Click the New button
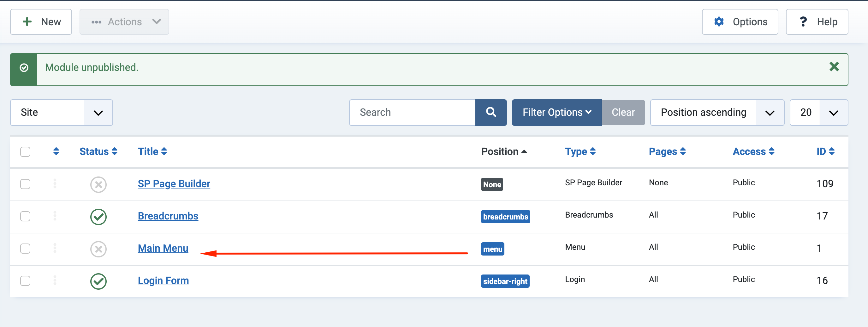Screen dimensions: 868x327 pos(41,22)
